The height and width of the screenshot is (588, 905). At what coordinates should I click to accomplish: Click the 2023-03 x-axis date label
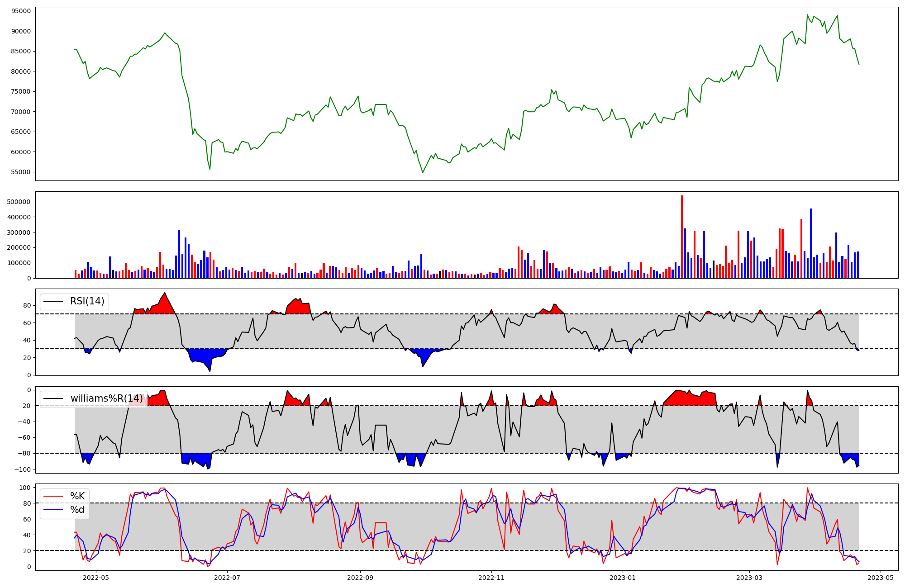(749, 578)
